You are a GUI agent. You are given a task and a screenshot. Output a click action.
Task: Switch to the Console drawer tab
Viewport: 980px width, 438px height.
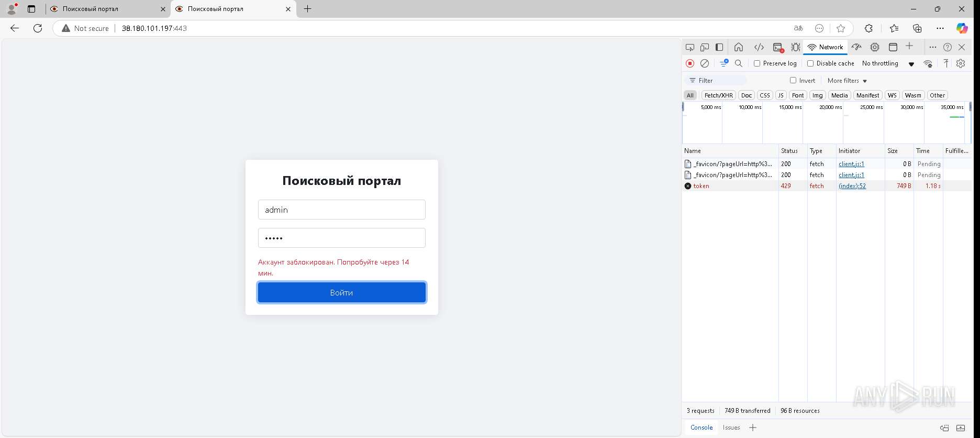tap(701, 428)
